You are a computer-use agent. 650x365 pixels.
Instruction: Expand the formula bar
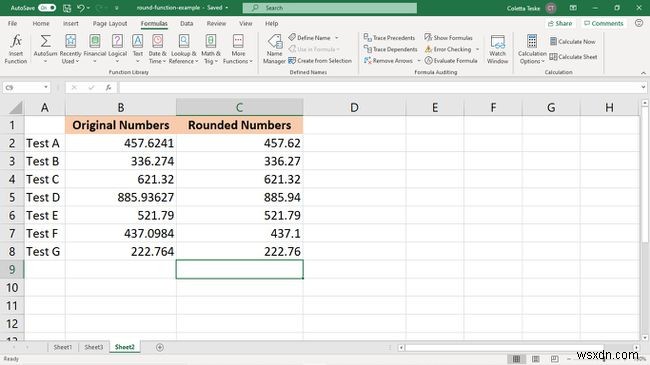pyautogui.click(x=643, y=88)
